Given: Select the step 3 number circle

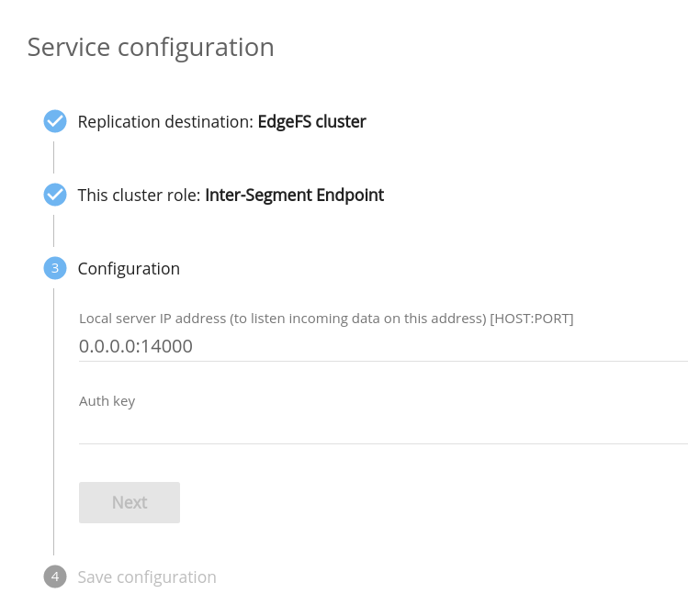Looking at the screenshot, I should [55, 268].
